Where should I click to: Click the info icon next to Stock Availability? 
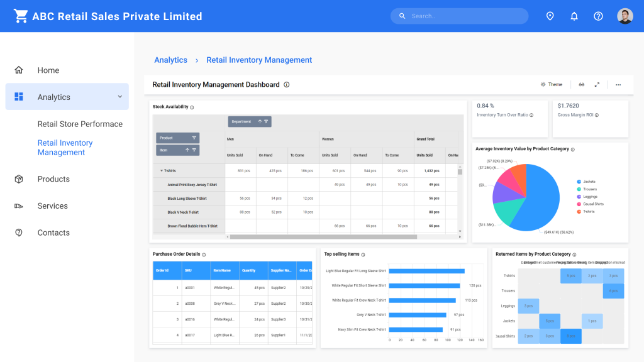click(x=193, y=106)
